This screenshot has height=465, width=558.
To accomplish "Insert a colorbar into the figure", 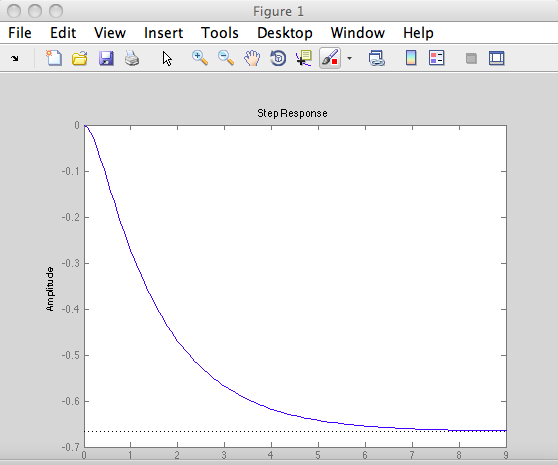I will click(411, 58).
